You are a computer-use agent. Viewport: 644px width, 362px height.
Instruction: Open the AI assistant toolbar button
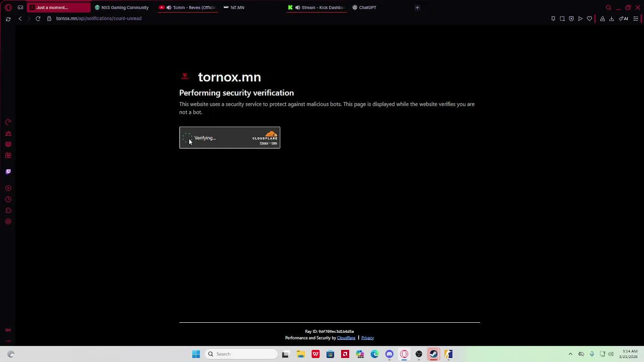(x=623, y=19)
